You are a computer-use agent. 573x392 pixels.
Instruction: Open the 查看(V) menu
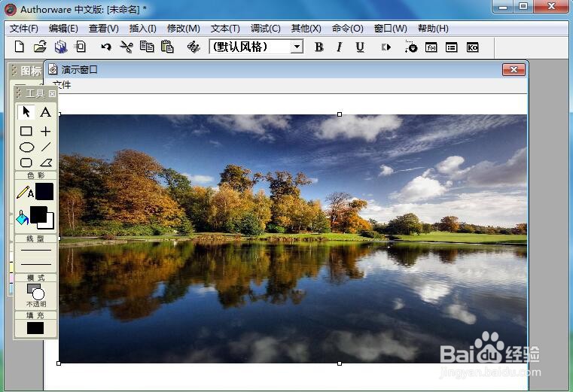click(x=104, y=29)
